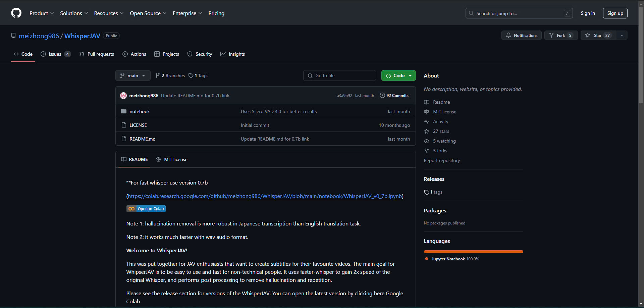Open the 1 Tags link
The image size is (644, 308).
click(x=198, y=75)
